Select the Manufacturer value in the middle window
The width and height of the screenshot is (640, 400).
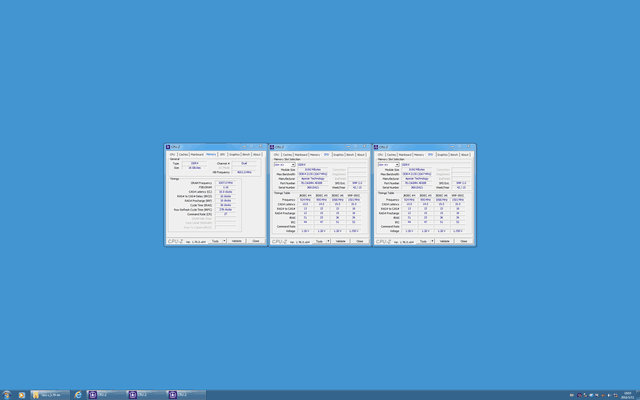pos(313,178)
